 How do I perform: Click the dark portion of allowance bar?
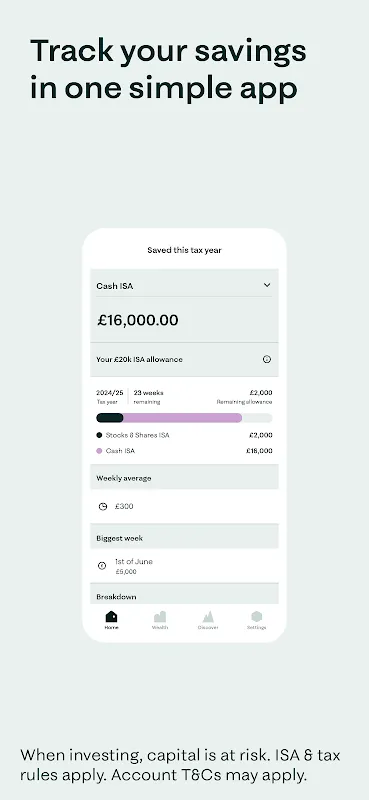(110, 418)
